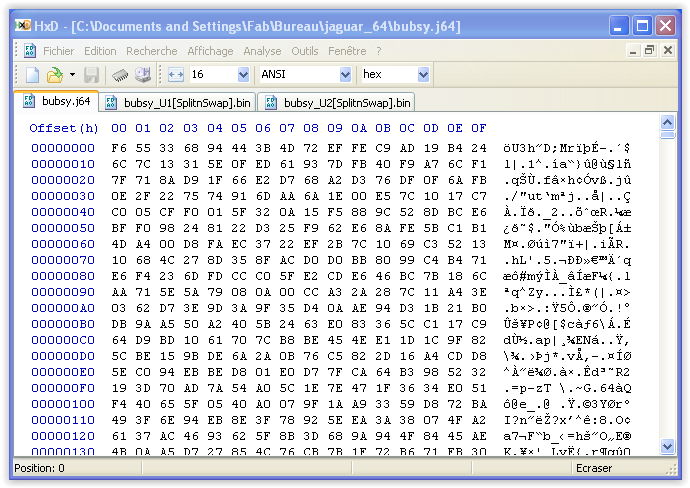The width and height of the screenshot is (690, 488).
Task: Click byte 51 ending row 000000F0
Action: [479, 388]
